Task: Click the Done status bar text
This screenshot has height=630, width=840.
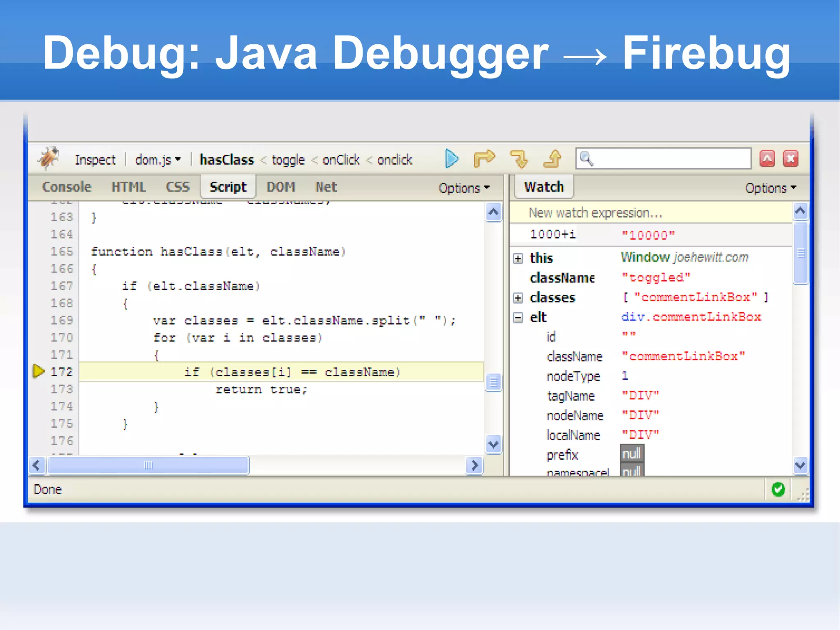Action: (x=48, y=489)
